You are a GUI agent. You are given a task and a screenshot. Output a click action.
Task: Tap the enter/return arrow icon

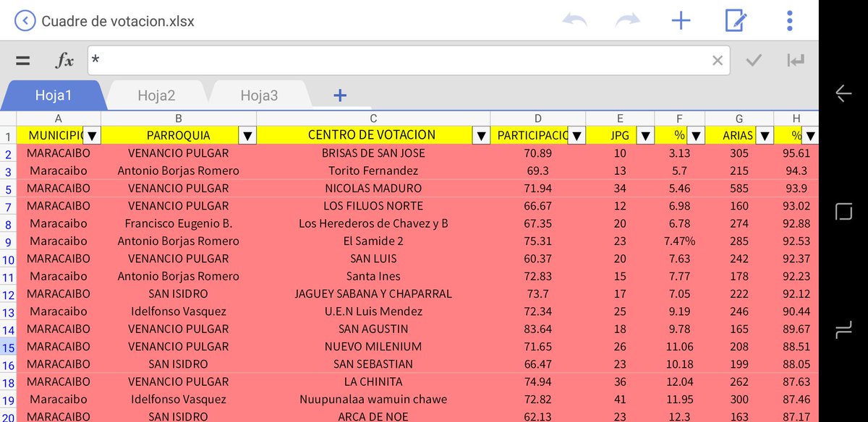point(796,61)
